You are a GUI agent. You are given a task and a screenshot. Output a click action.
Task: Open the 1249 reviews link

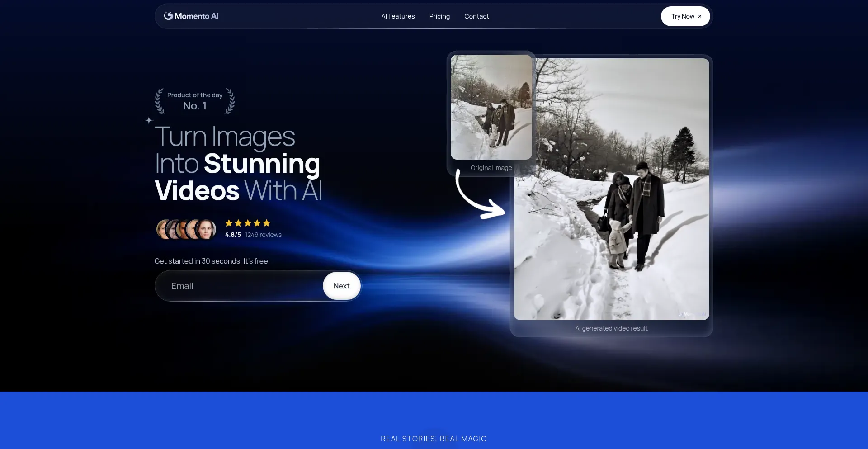pos(263,235)
